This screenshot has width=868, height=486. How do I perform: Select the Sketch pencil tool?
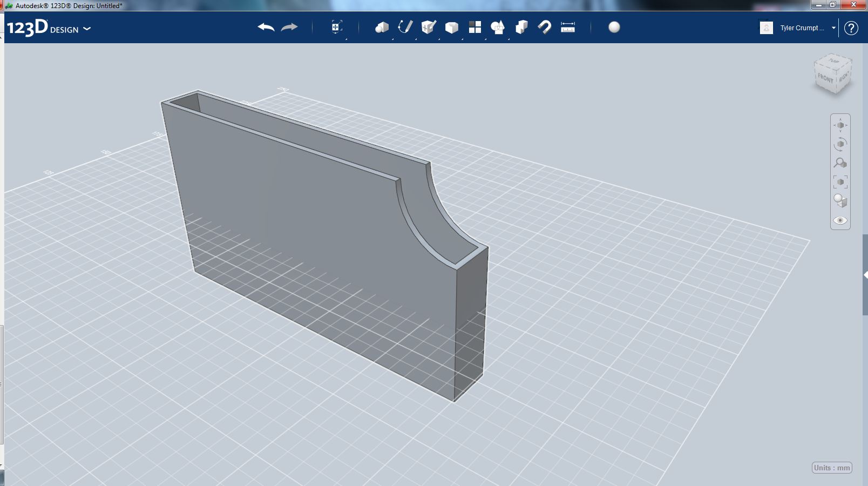click(x=405, y=27)
